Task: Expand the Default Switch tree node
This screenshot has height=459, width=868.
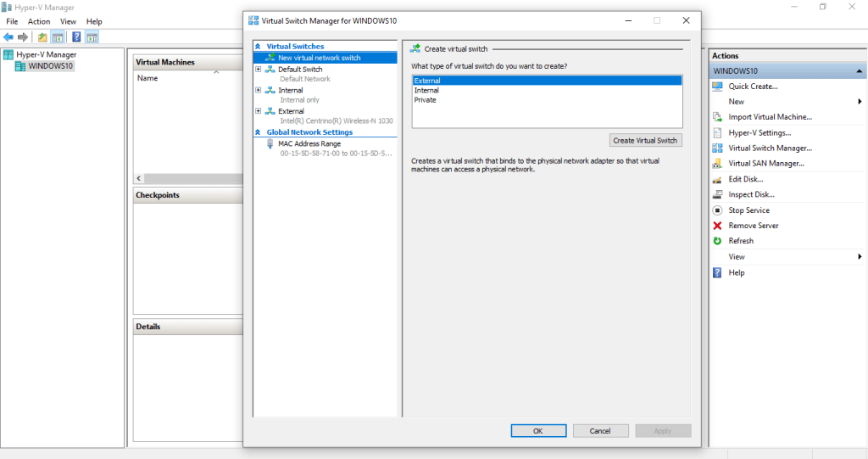Action: point(259,70)
